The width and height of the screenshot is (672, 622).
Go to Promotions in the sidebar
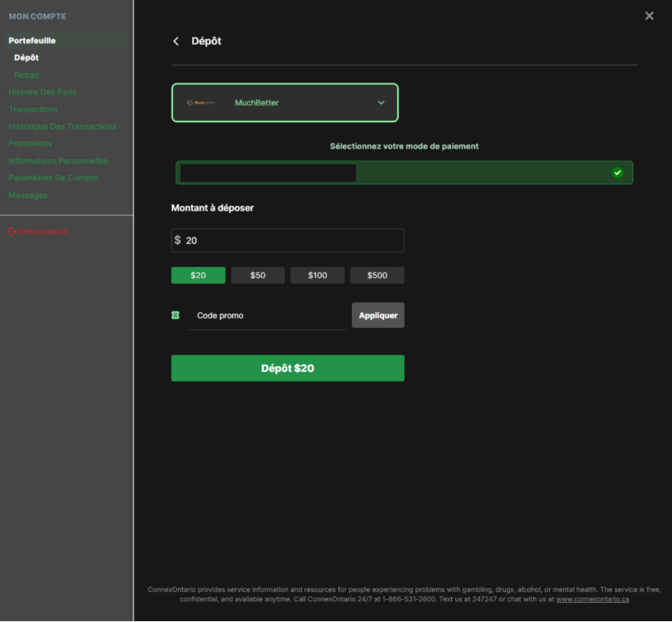[30, 144]
